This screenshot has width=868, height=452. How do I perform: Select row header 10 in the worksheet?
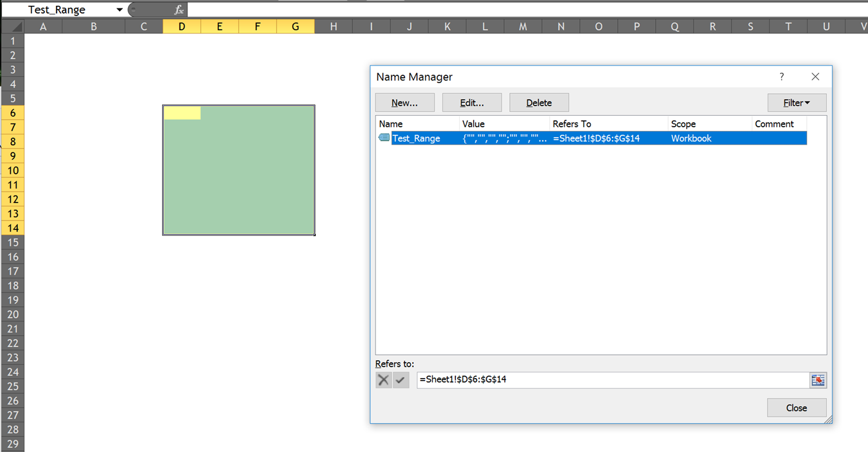pos(13,170)
